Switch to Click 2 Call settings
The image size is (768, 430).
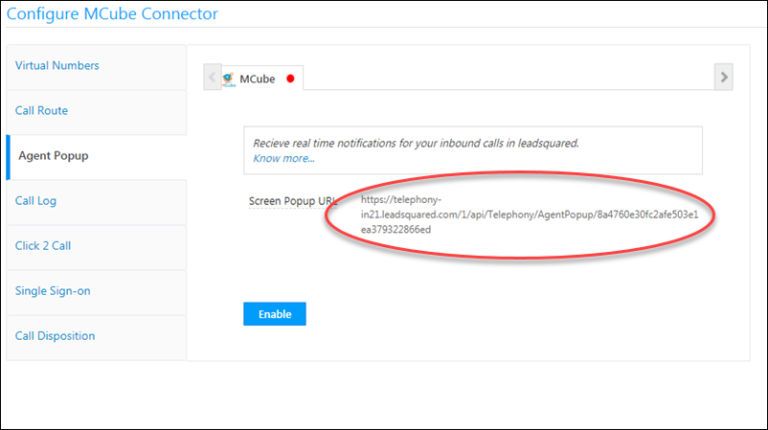click(x=43, y=246)
